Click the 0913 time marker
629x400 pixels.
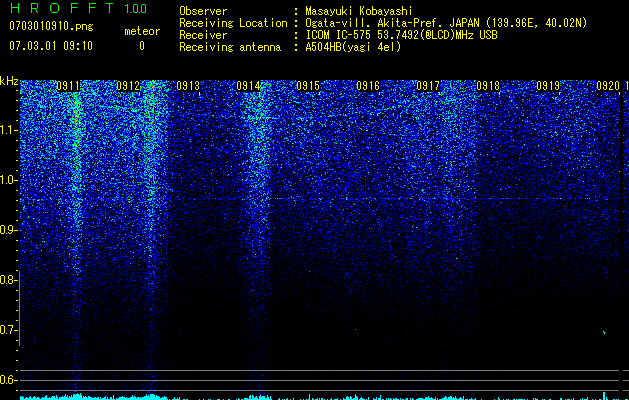188,86
